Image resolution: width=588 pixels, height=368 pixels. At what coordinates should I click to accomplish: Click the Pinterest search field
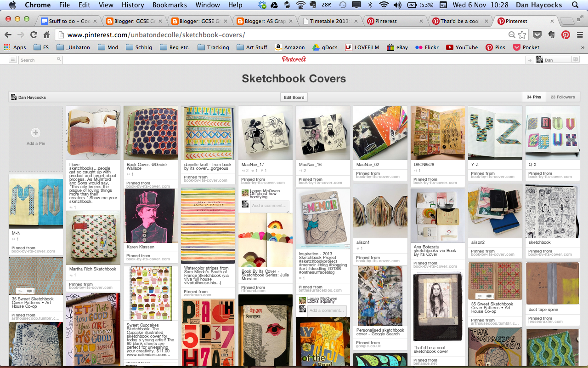[x=40, y=60]
